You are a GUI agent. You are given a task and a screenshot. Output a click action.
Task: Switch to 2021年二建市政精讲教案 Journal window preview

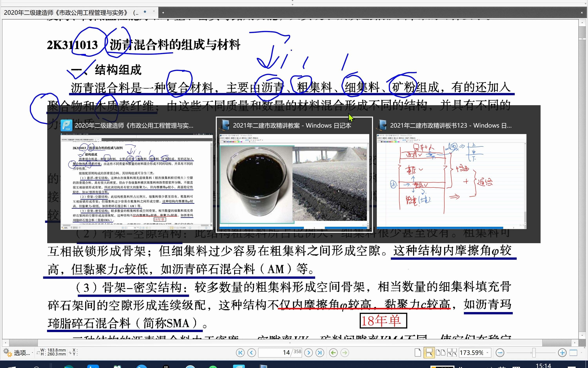tap(294, 182)
